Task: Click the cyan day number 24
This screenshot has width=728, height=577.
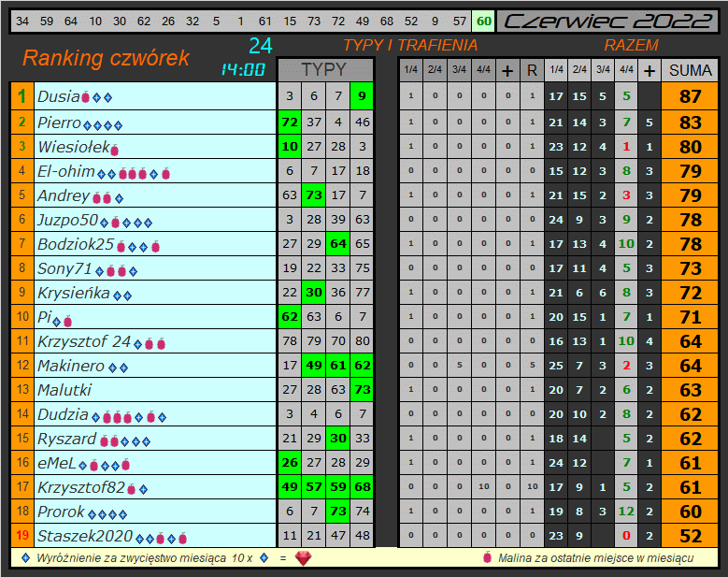Action: (260, 46)
